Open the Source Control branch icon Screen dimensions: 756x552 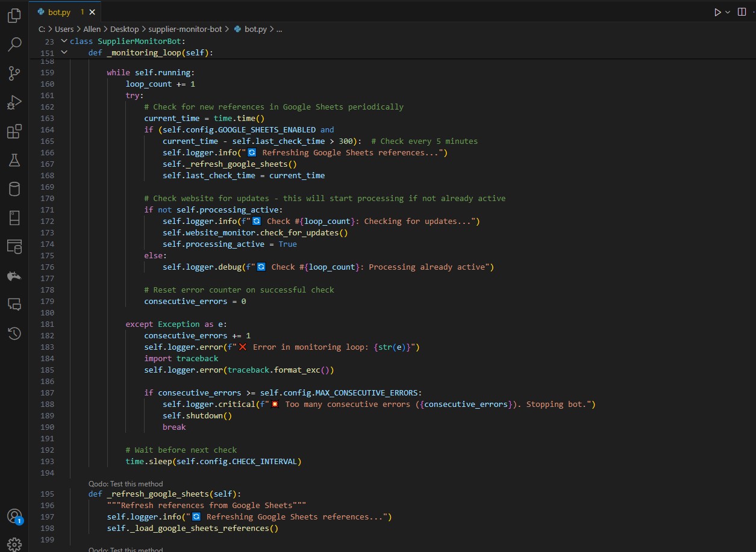tap(14, 73)
